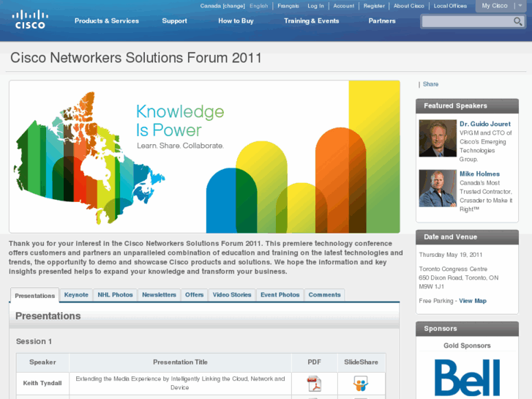Viewport: 532px width, 399px height.
Task: Click the 'Session 1' heading
Action: (34, 341)
